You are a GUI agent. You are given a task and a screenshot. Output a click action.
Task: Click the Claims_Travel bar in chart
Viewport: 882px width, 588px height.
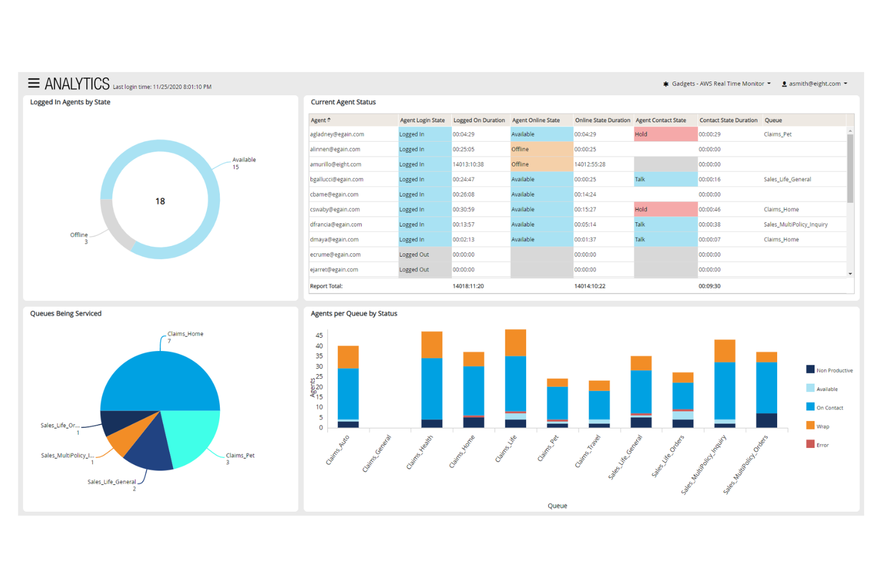point(600,404)
